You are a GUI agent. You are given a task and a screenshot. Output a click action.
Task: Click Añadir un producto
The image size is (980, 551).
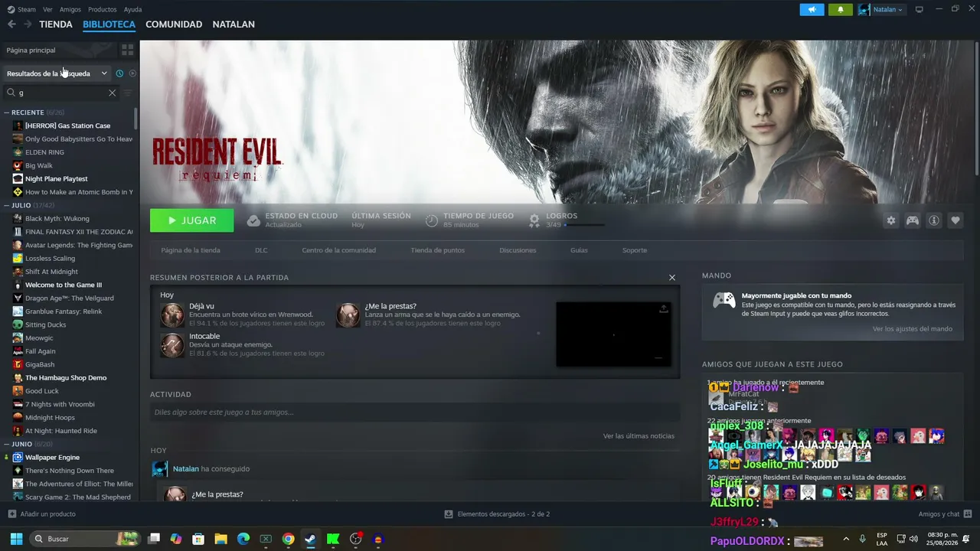click(42, 514)
